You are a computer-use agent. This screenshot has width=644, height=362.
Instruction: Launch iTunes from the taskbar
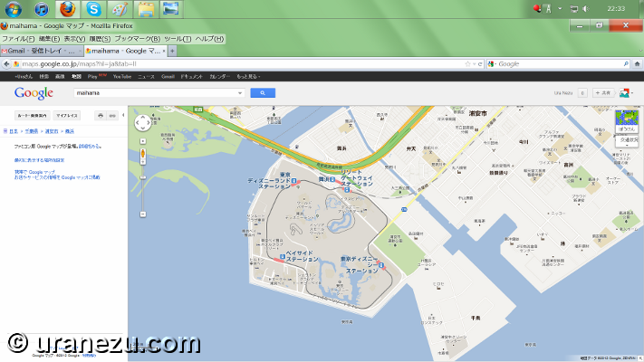[x=41, y=9]
